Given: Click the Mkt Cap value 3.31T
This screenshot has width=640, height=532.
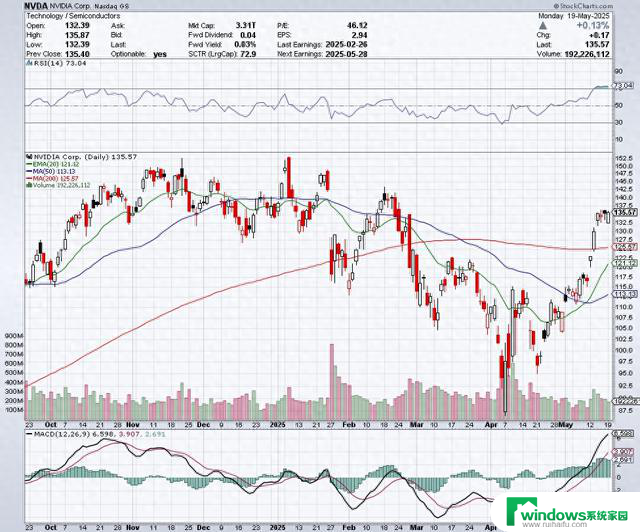Looking at the screenshot, I should [246, 25].
